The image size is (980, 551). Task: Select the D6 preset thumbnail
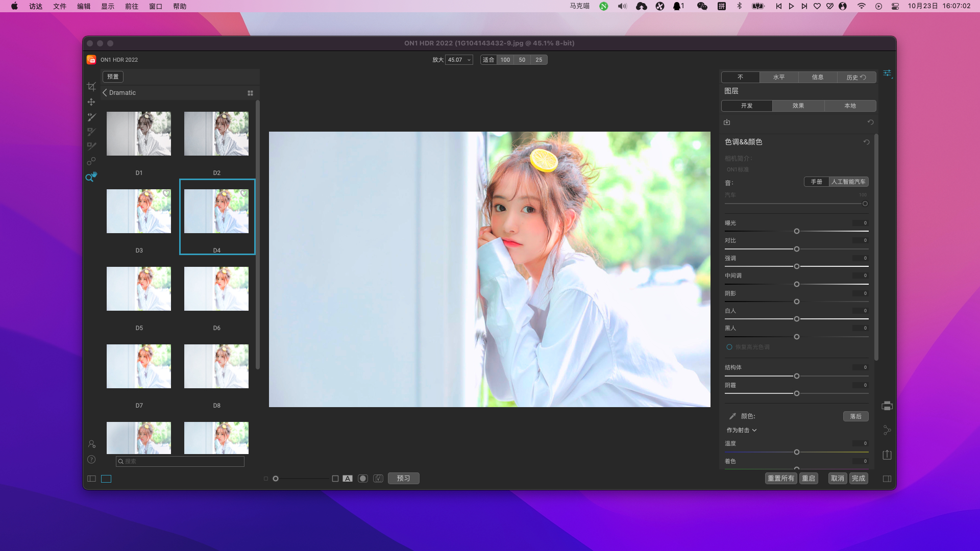[216, 289]
